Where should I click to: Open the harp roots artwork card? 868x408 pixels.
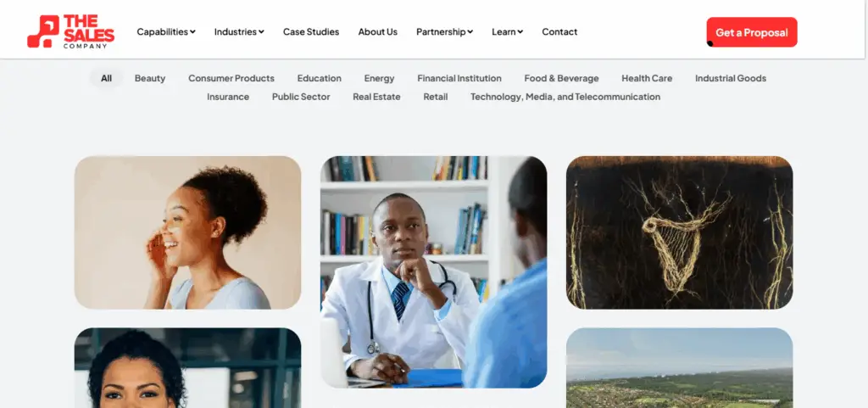click(679, 232)
